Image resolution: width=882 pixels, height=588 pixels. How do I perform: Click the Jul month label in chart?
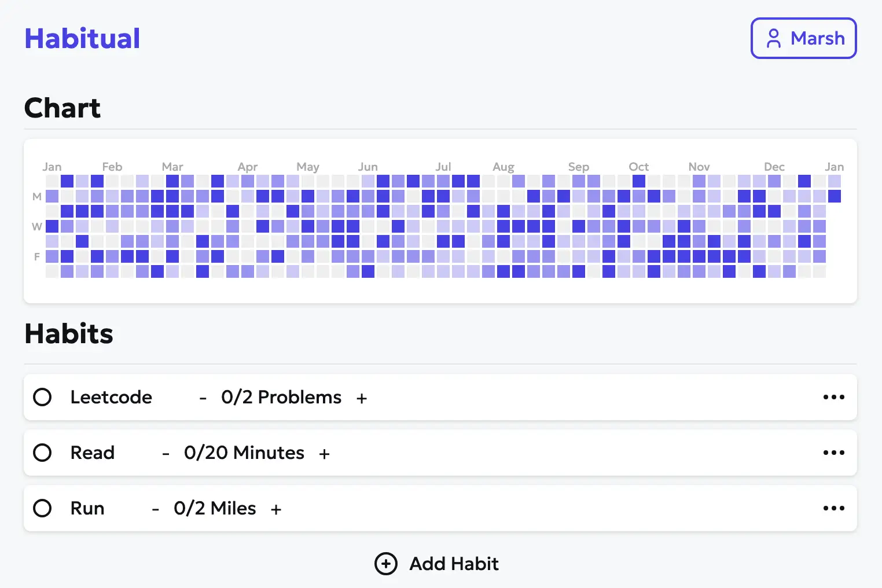tap(443, 167)
